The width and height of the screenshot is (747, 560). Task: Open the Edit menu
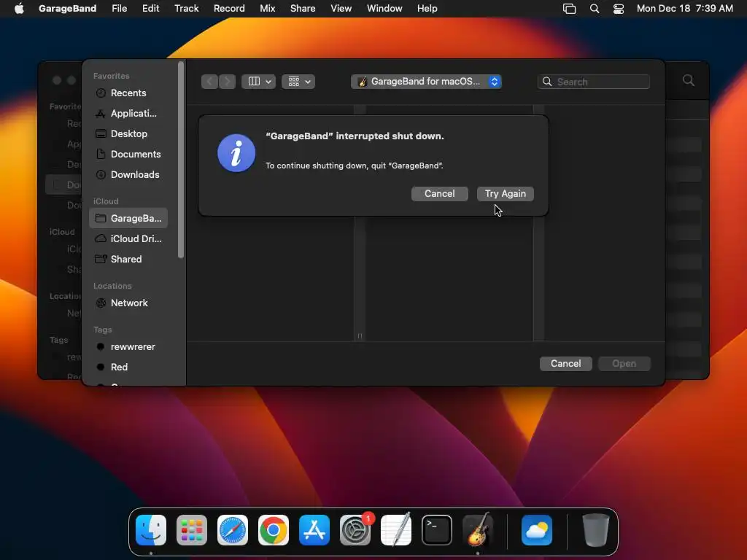[150, 8]
